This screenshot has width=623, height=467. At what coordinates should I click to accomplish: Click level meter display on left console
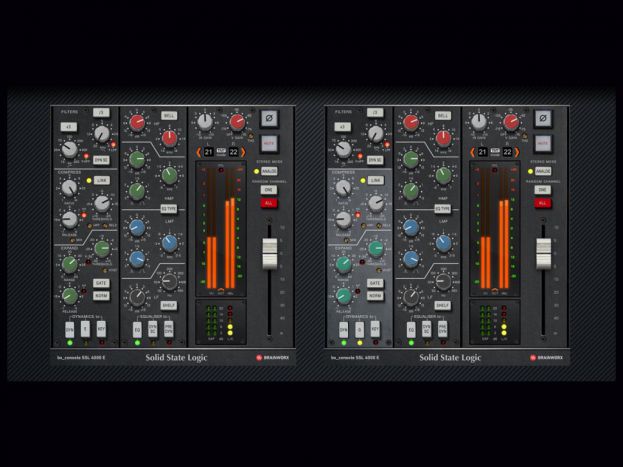pos(221,229)
